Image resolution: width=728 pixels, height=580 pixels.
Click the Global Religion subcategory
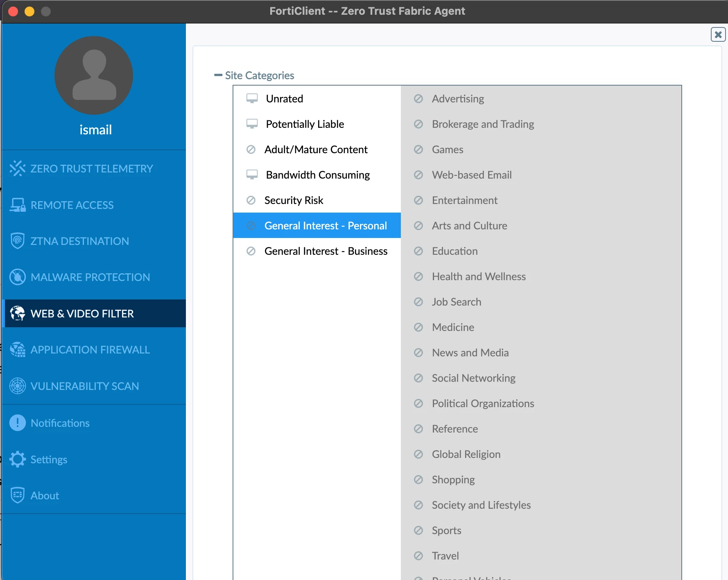click(466, 454)
